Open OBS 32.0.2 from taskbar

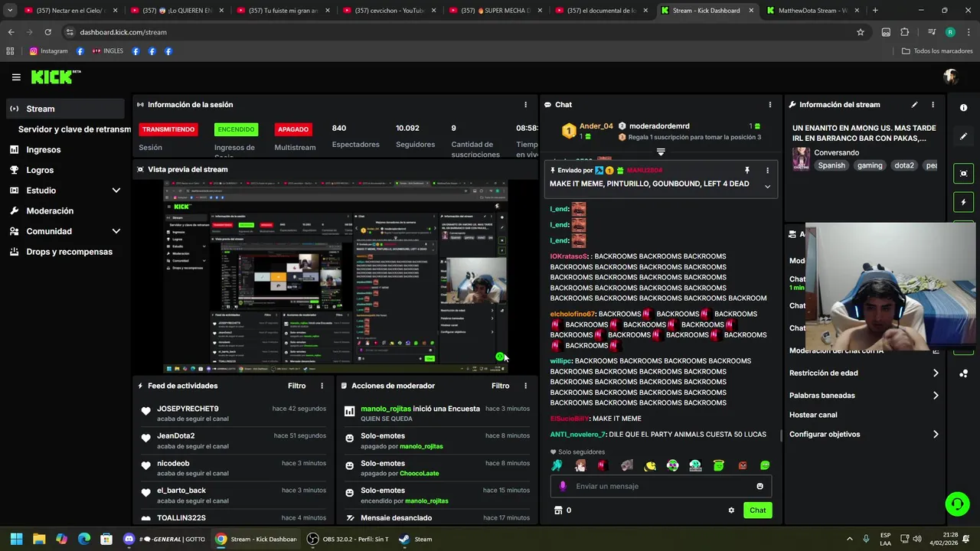(348, 539)
